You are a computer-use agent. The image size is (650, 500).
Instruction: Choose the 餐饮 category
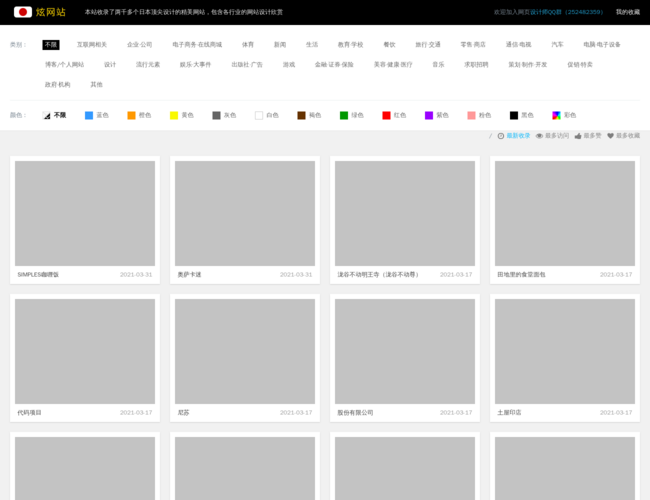pyautogui.click(x=389, y=45)
